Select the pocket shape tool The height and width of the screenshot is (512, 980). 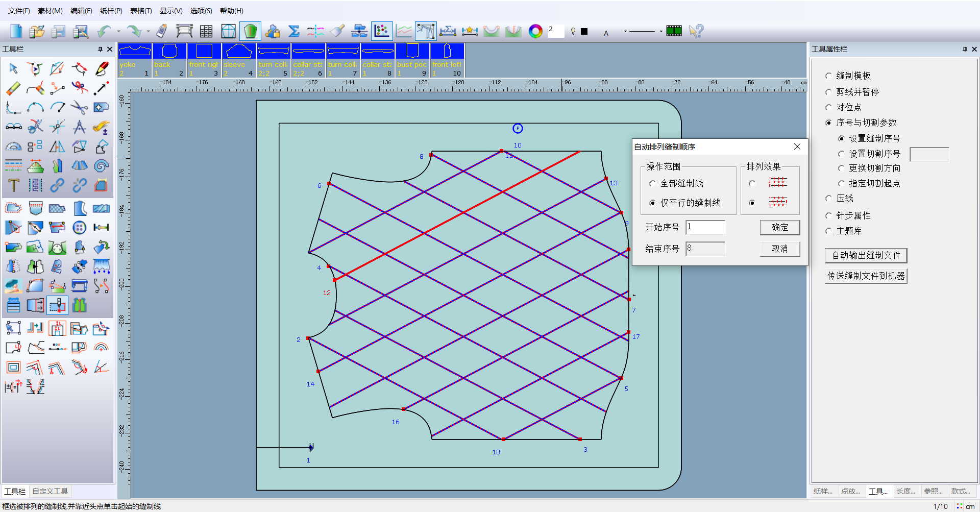[x=35, y=208]
